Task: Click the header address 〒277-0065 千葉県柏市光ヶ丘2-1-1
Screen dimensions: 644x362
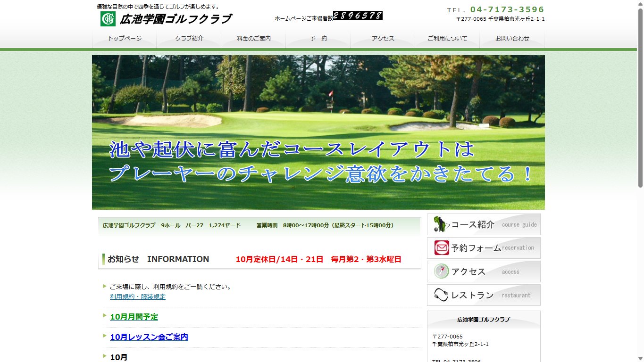Action: point(500,19)
